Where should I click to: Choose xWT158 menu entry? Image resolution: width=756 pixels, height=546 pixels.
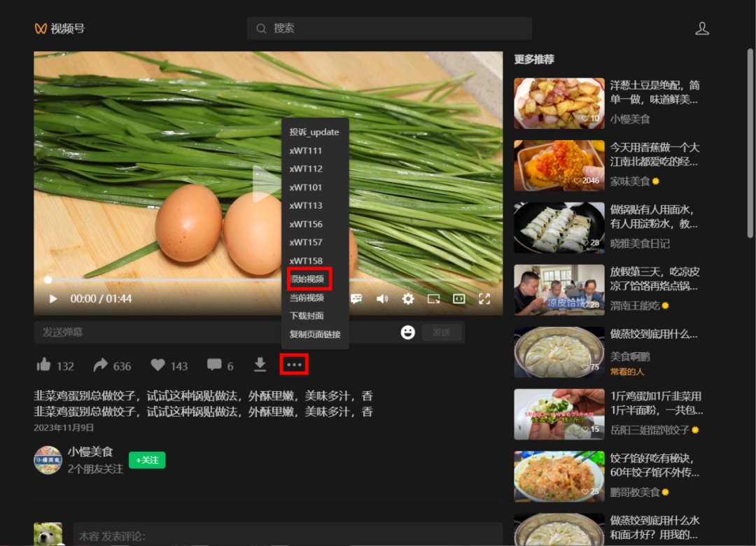pos(306,260)
